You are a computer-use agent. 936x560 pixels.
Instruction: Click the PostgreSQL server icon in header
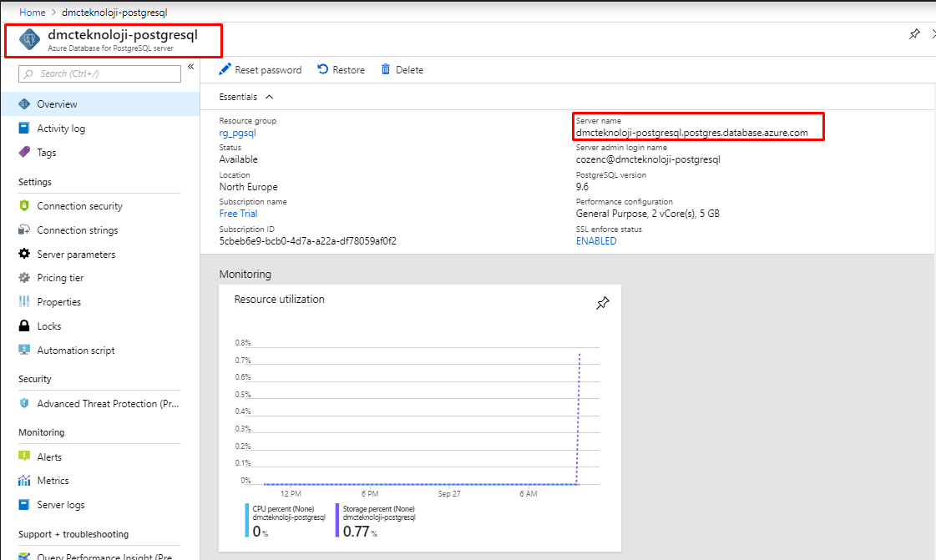29,39
